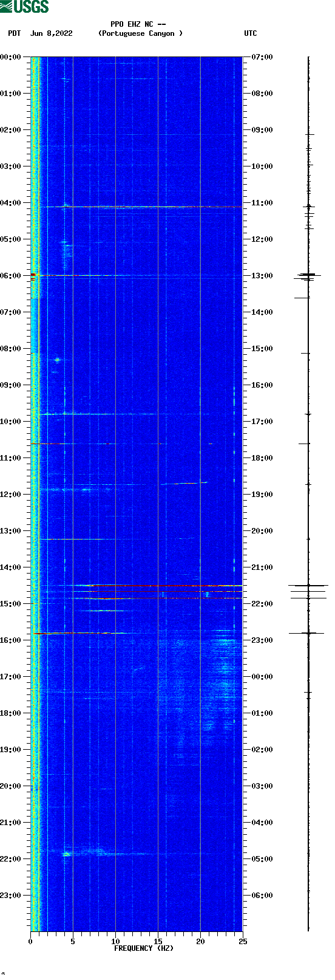Viewport: 335px width, 980px height.
Task: Click the frequency axis value '5'
Action: (73, 942)
